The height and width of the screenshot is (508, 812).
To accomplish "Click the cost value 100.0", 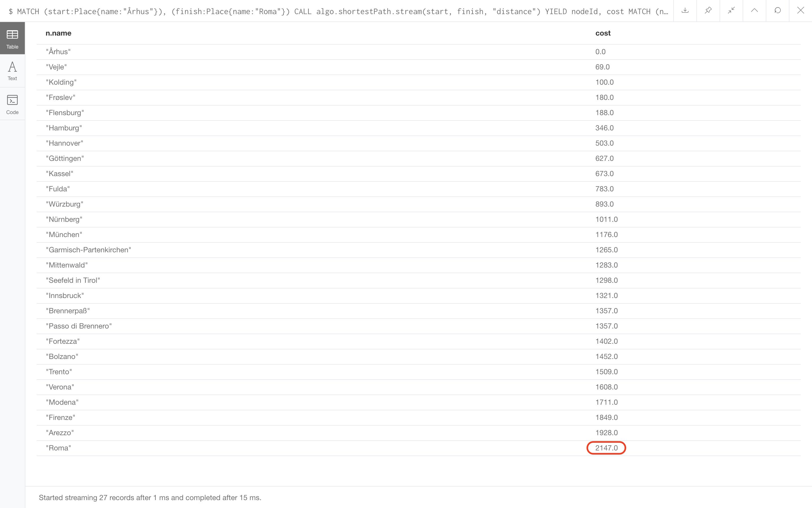I will [604, 82].
